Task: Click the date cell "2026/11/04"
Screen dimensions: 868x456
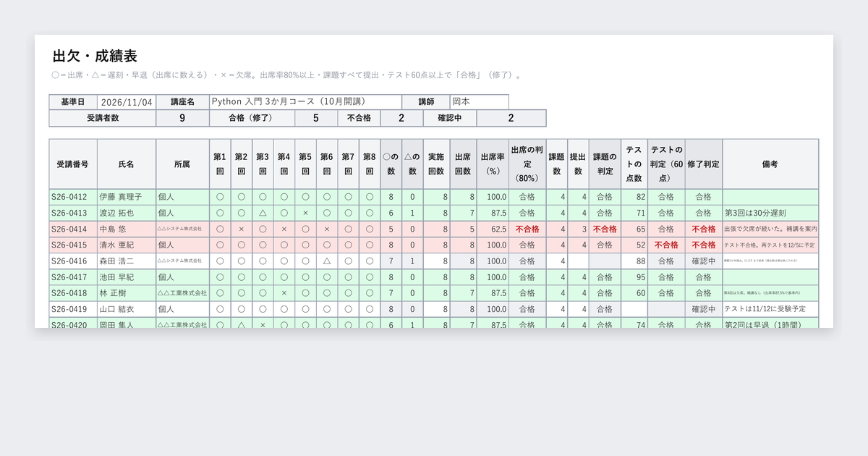Action: (127, 102)
